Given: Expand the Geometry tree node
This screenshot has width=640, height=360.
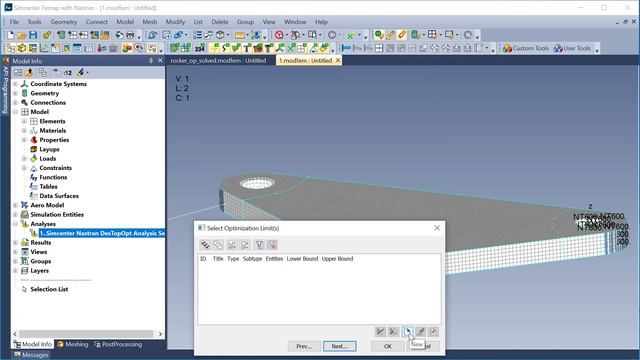Looking at the screenshot, I should (16, 93).
